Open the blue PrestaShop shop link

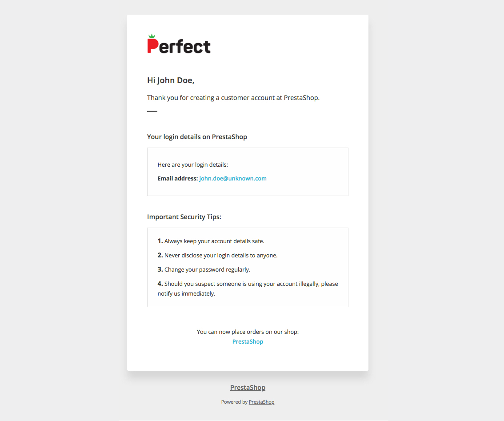[248, 342]
